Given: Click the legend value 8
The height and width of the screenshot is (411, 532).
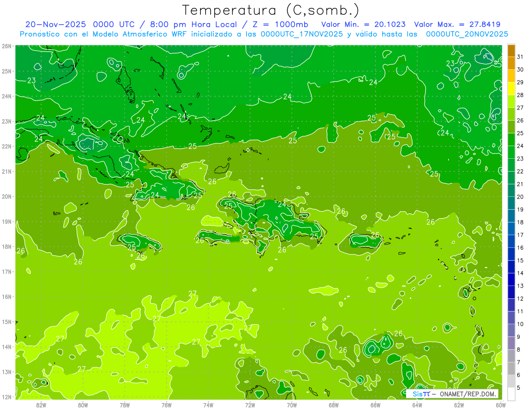Looking at the screenshot, I should pos(519,349).
